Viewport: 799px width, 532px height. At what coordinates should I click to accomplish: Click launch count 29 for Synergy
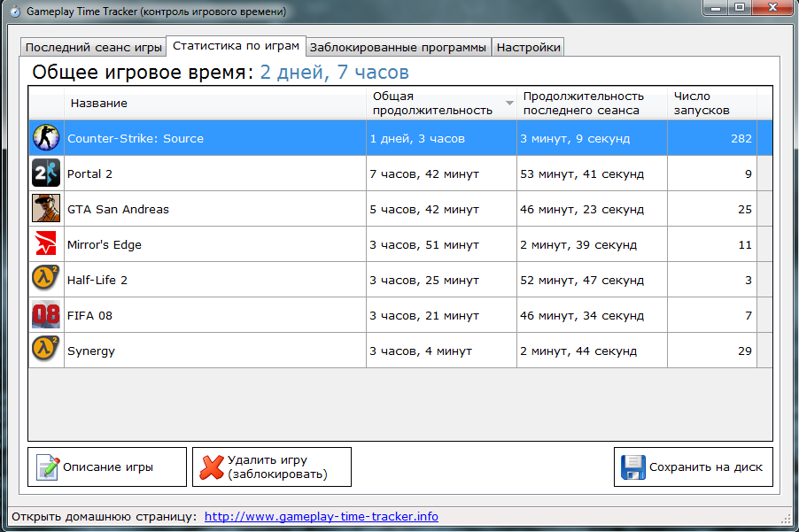tap(712, 351)
